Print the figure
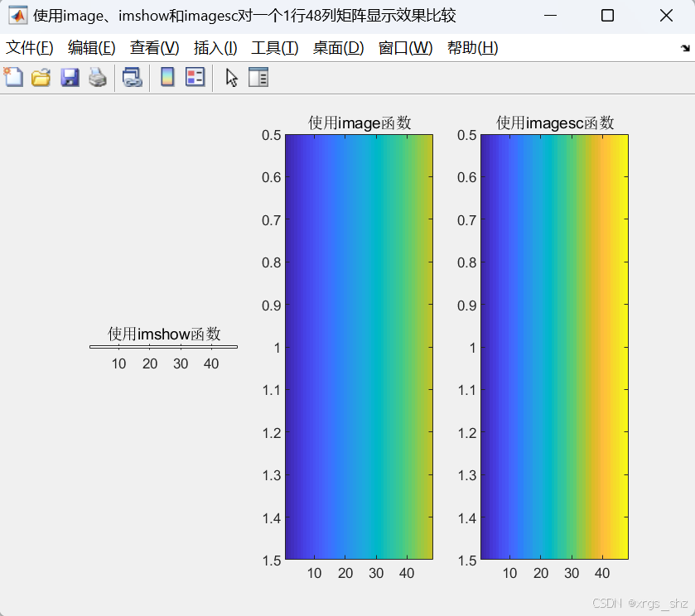The width and height of the screenshot is (695, 616). [x=98, y=77]
